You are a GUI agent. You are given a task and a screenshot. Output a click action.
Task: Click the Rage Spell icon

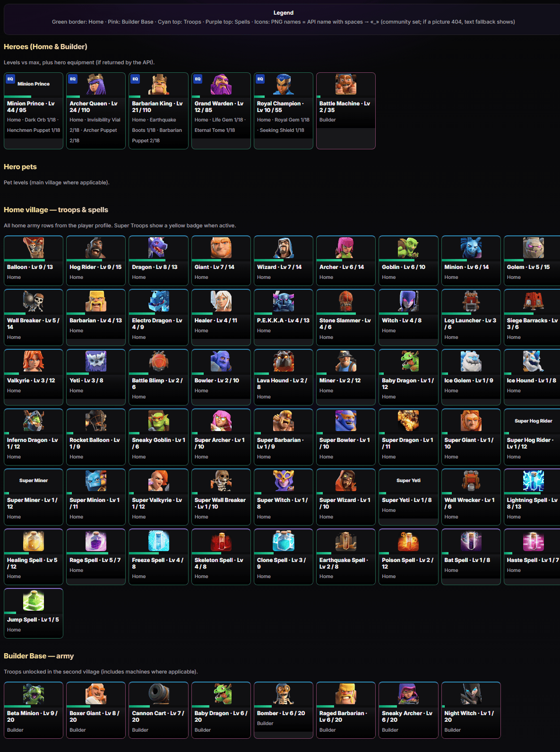[x=96, y=541]
